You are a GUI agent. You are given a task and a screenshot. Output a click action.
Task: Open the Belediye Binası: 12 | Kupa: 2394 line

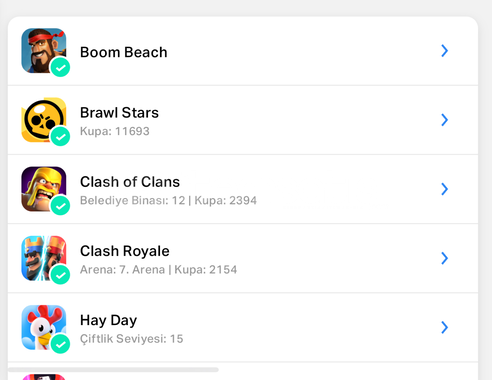click(168, 200)
